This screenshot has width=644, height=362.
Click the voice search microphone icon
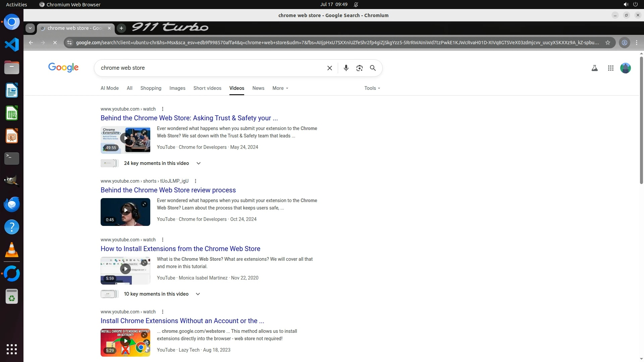[346, 68]
